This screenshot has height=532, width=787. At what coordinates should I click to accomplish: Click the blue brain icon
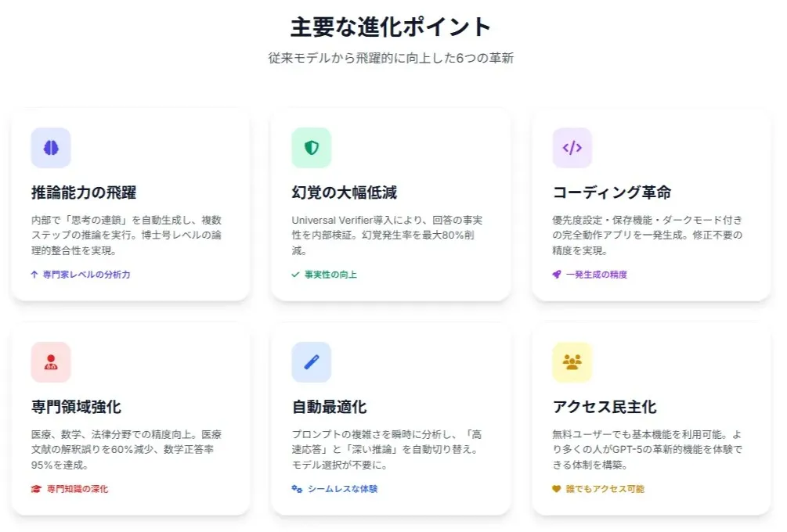[51, 148]
